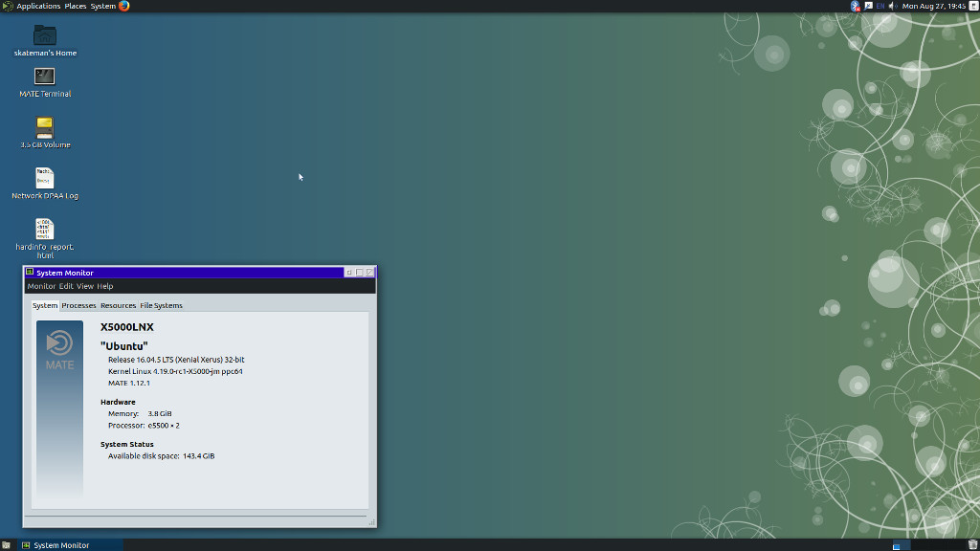Click the System Monitor window resize grip
The image size is (980, 551).
(372, 522)
